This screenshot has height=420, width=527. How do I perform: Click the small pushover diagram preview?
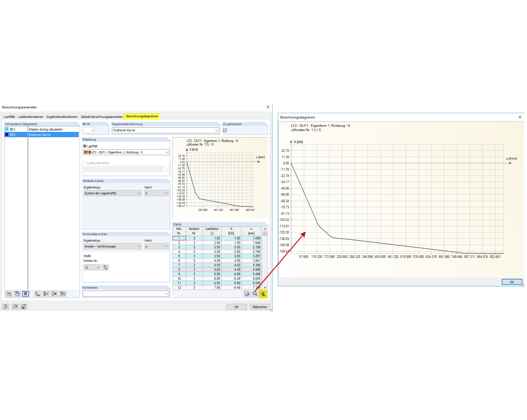pyautogui.click(x=220, y=178)
